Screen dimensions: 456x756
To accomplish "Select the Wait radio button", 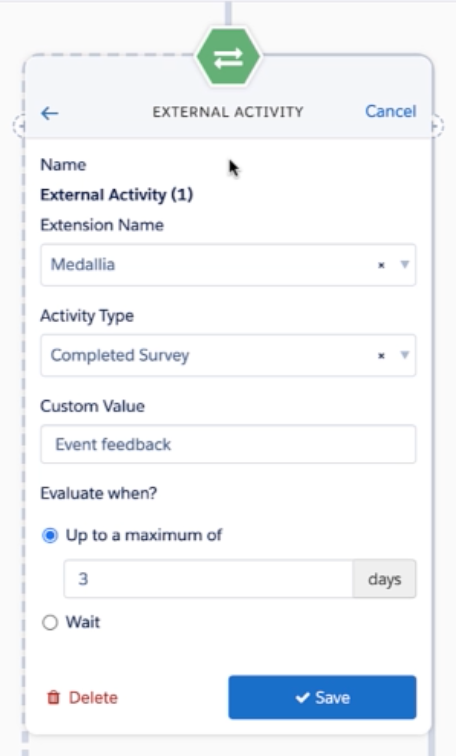I will pyautogui.click(x=50, y=622).
